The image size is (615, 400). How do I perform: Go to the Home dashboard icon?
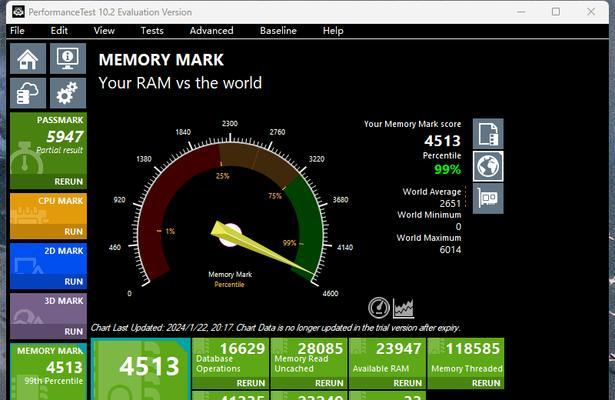click(28, 59)
